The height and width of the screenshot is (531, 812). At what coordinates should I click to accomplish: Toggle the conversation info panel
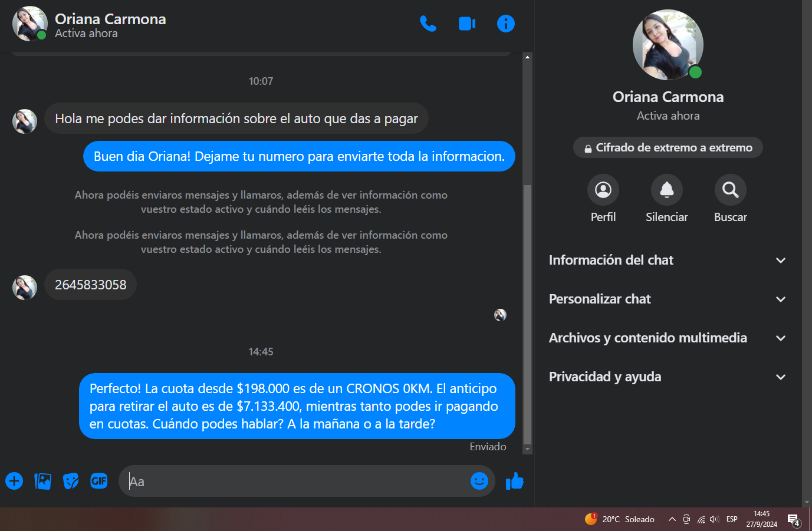coord(506,24)
